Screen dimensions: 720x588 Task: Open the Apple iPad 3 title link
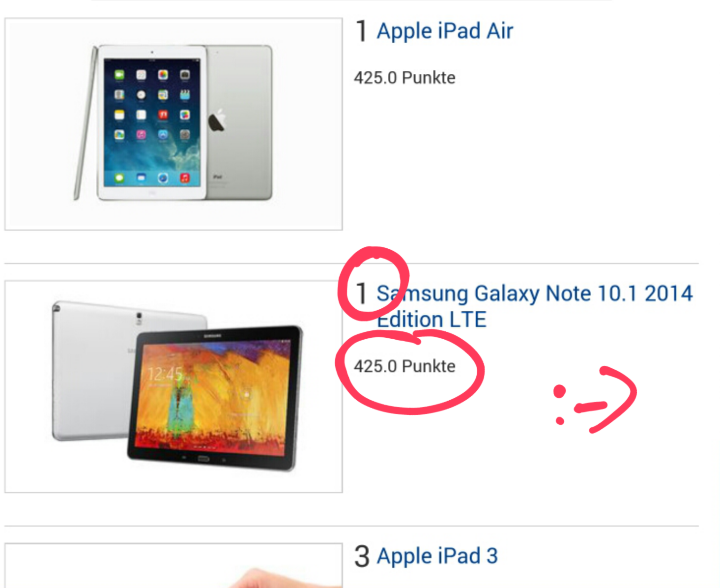[437, 556]
